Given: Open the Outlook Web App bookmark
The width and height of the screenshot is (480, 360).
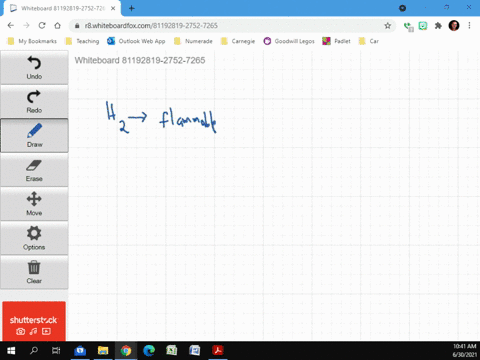Looking at the screenshot, I should point(136,41).
